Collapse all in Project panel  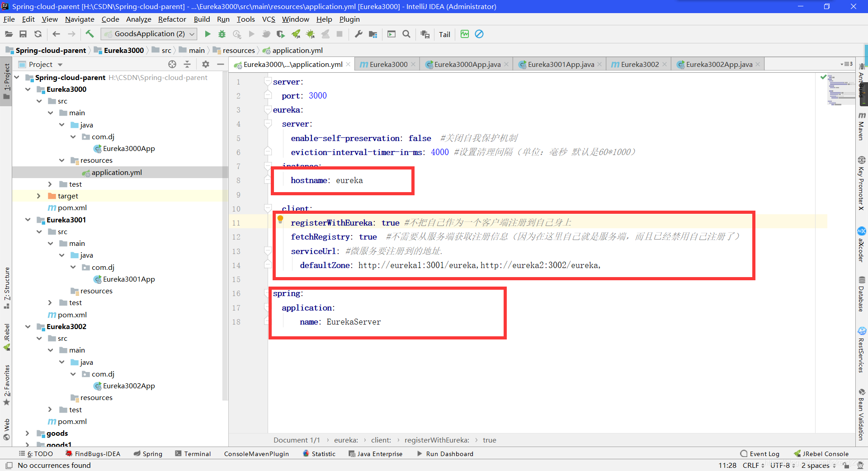pos(187,64)
